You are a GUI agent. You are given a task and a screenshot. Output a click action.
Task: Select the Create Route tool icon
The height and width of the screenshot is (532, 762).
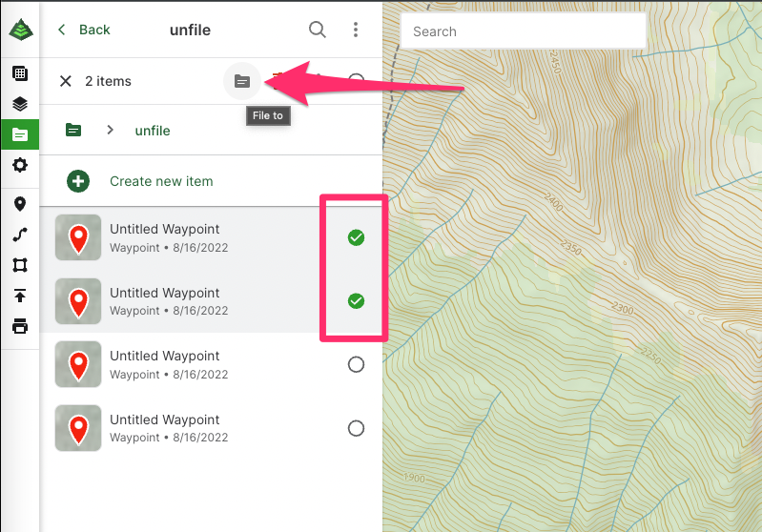coord(20,235)
